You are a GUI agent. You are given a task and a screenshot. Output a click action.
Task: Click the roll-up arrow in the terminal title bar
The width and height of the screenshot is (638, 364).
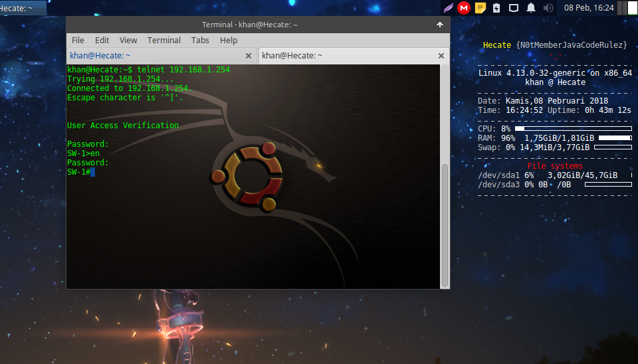tap(440, 25)
